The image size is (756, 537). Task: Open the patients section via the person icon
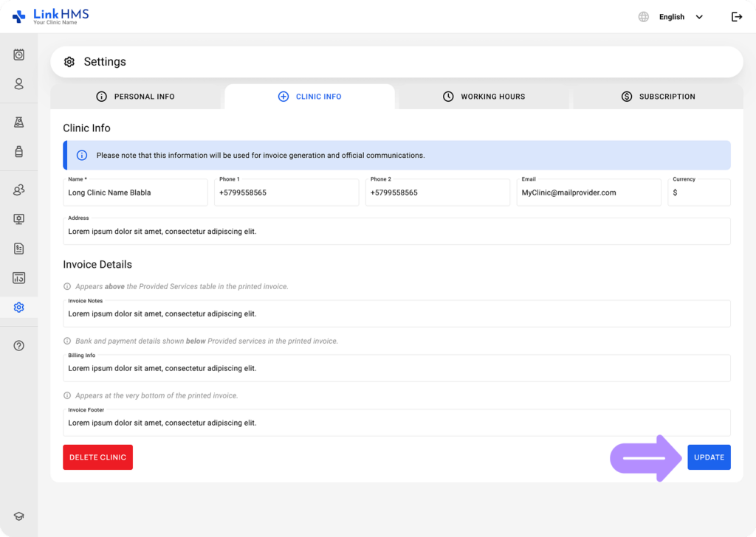tap(18, 84)
